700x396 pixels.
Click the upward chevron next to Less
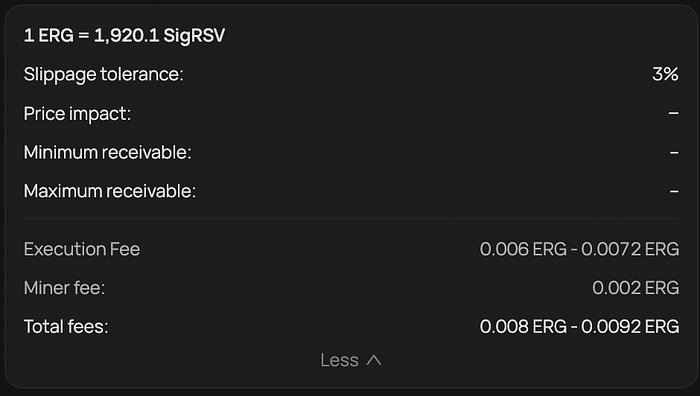point(374,360)
